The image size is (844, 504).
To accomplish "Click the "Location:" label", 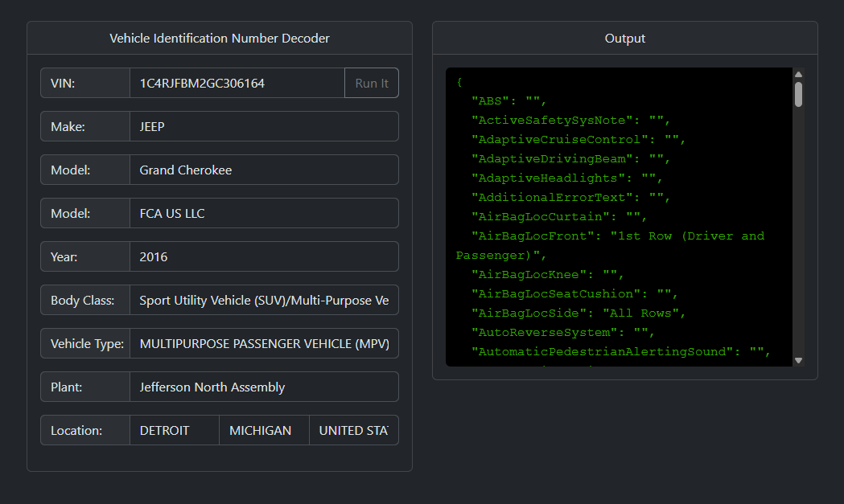I will pyautogui.click(x=76, y=431).
